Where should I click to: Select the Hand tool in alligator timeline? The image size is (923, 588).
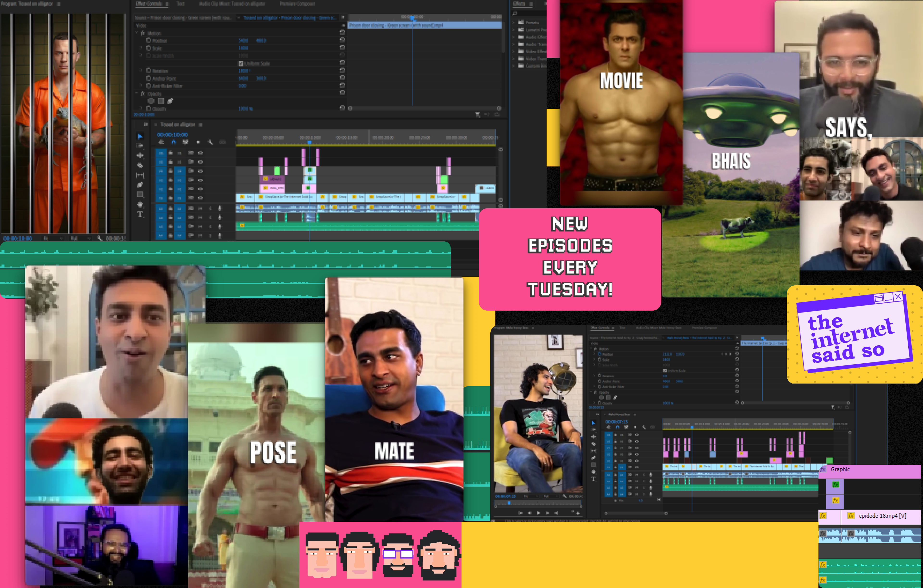(140, 205)
